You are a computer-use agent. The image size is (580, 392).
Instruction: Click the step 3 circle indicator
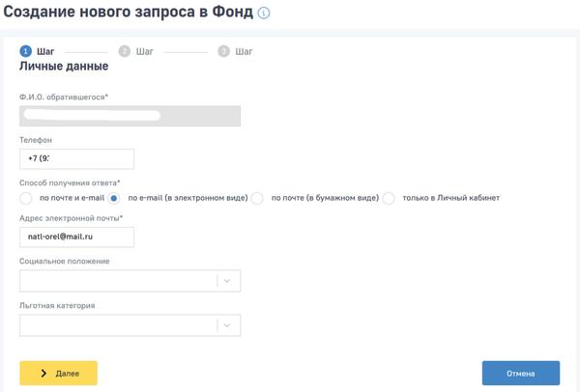pyautogui.click(x=224, y=51)
